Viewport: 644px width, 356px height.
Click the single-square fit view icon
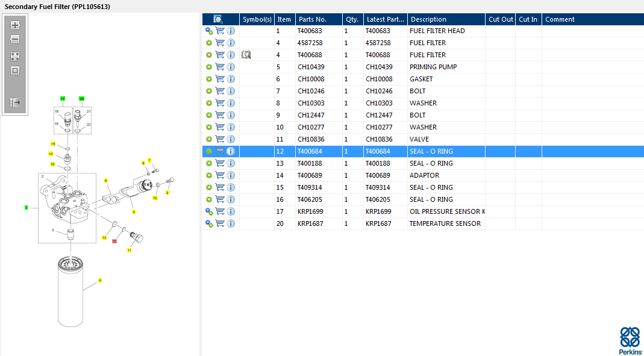point(15,70)
